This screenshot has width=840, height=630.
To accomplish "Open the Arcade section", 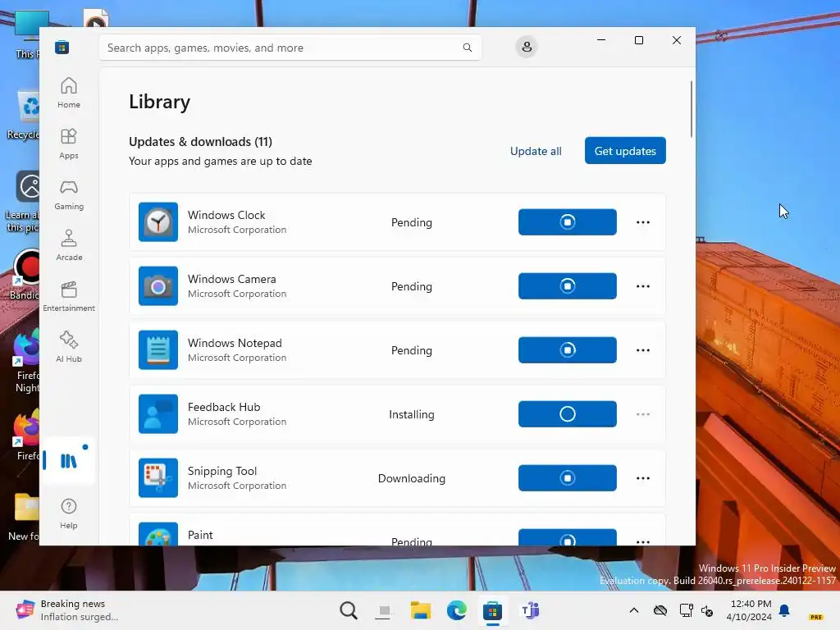I will click(x=69, y=245).
